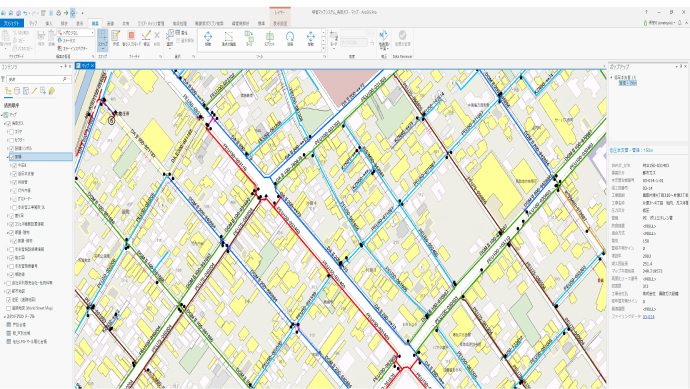
Task: Open the プロジェクト tab
Action: point(12,23)
